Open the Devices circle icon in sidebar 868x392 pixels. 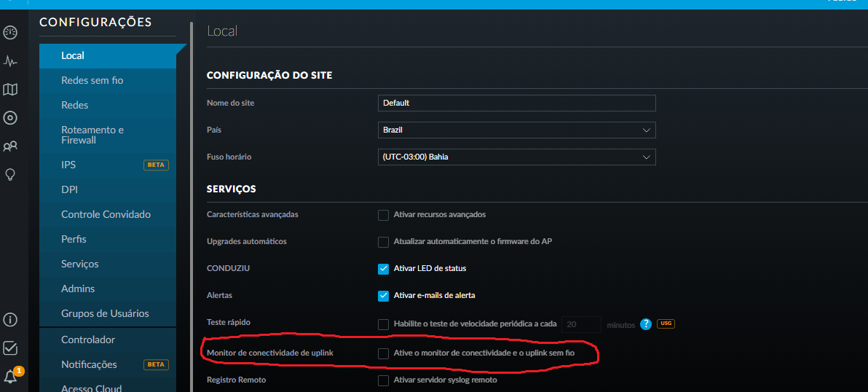pyautogui.click(x=10, y=118)
